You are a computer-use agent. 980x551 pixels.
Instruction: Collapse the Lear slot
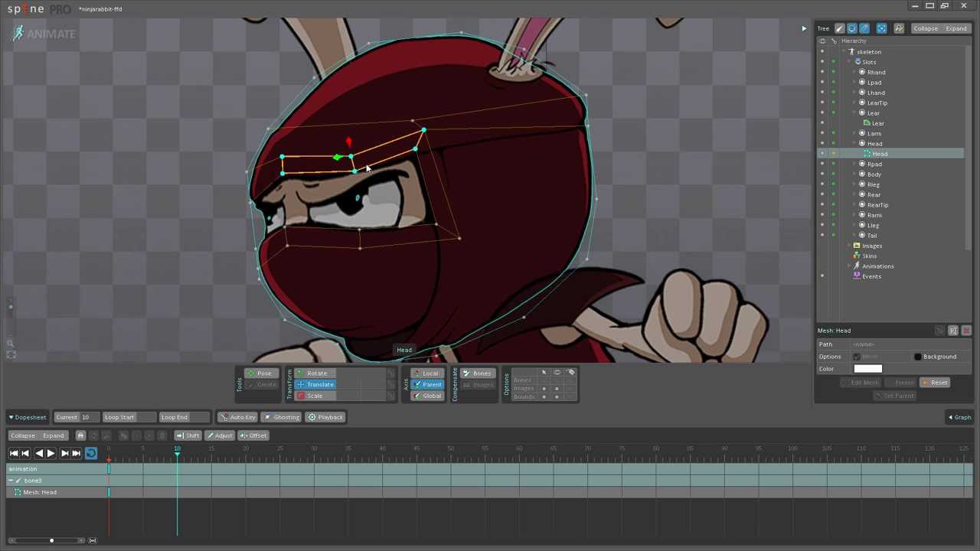(x=854, y=113)
